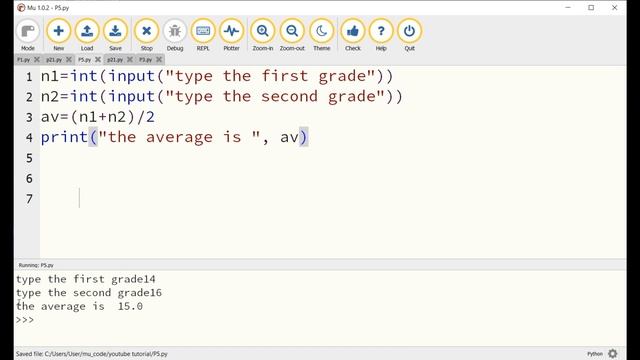640x360 pixels.
Task: Save the current script
Action: (116, 35)
